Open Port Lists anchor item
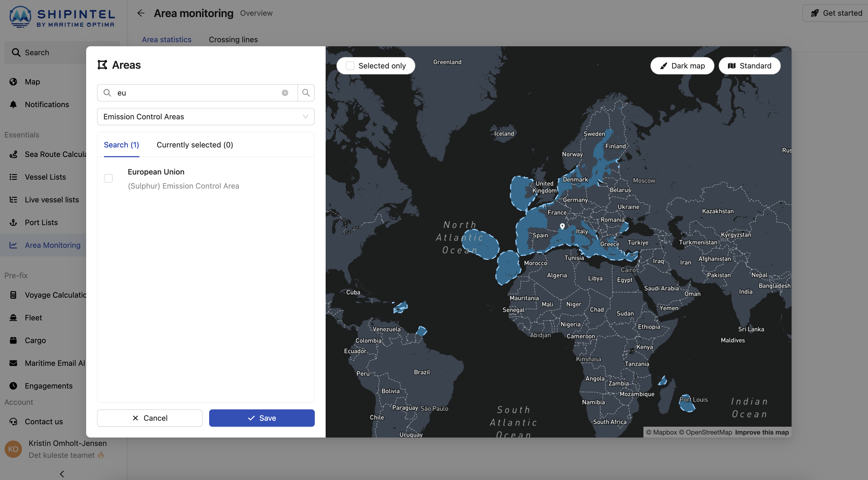 41,222
